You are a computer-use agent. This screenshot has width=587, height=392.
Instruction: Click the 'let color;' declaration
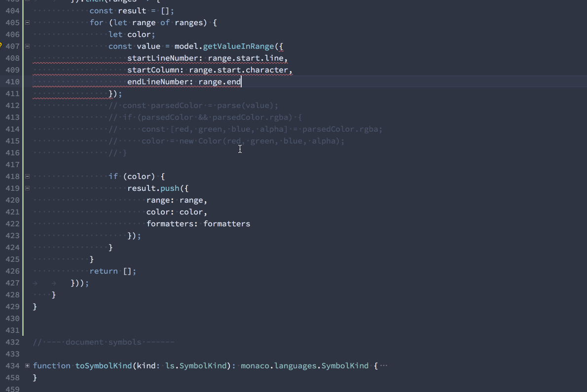click(132, 35)
